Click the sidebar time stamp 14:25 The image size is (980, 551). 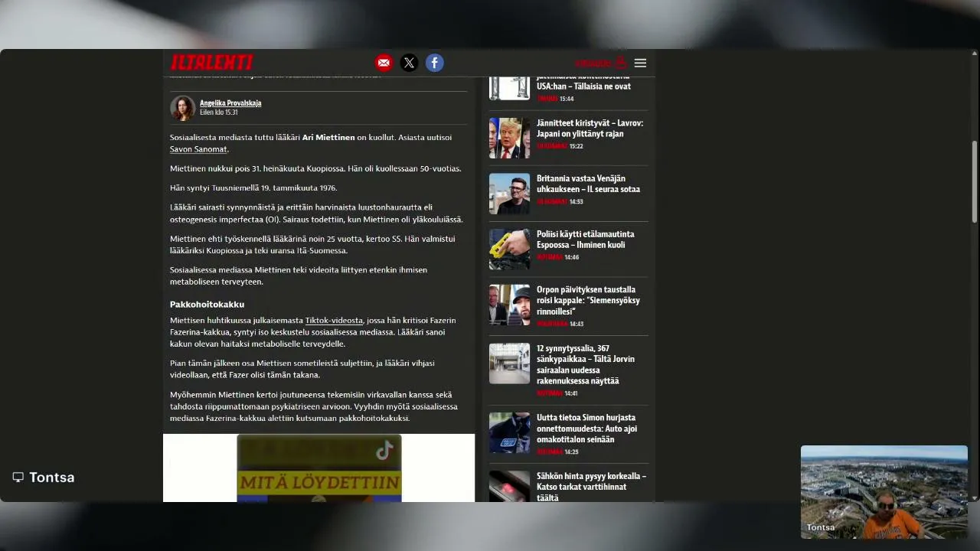click(x=570, y=452)
